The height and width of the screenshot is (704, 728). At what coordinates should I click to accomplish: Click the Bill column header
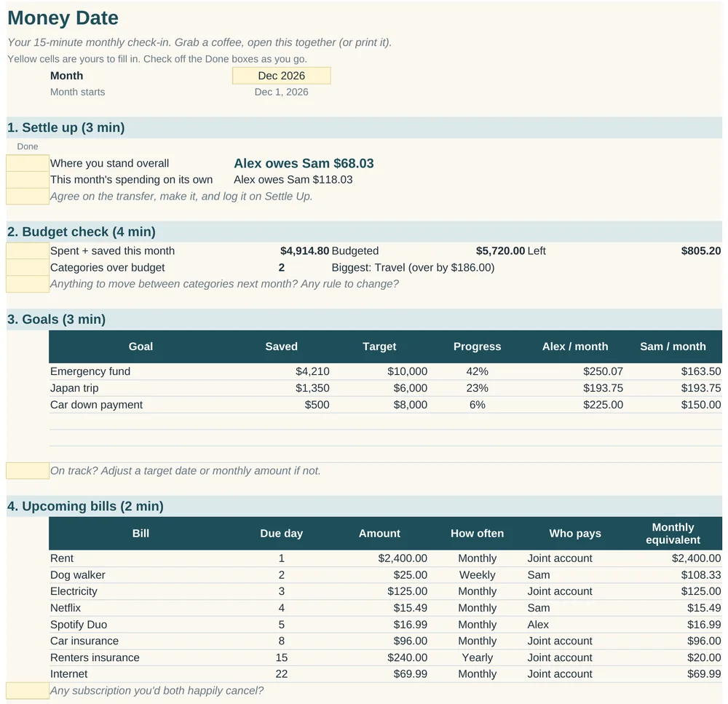141,533
